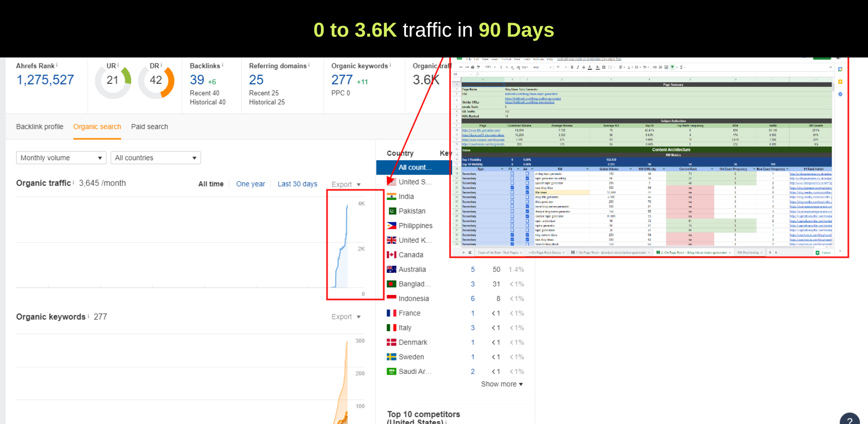This screenshot has width=868, height=424.
Task: Open Google Tasks side panel icon
Action: click(x=840, y=94)
